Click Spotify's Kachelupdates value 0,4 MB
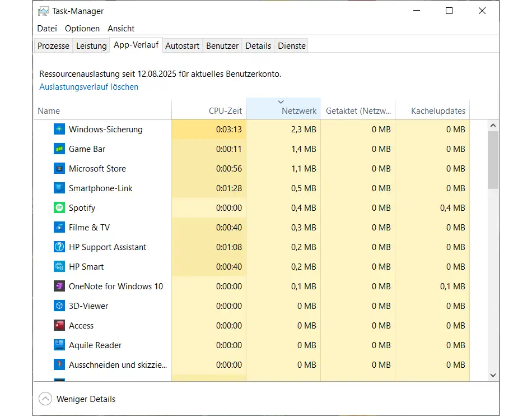 point(452,208)
